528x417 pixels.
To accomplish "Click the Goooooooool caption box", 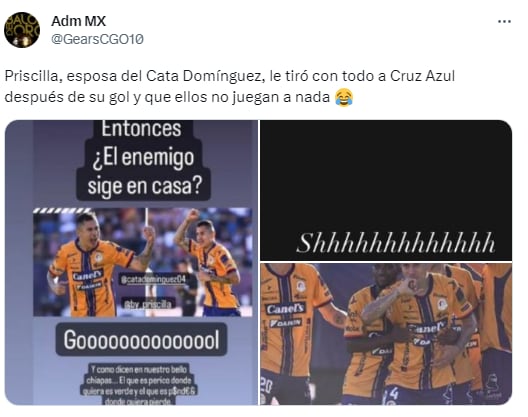I will (141, 340).
